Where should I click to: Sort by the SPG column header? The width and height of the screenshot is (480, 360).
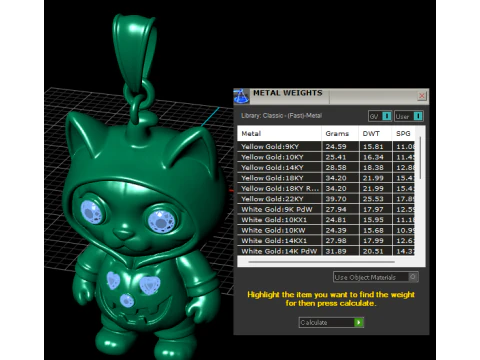403,133
